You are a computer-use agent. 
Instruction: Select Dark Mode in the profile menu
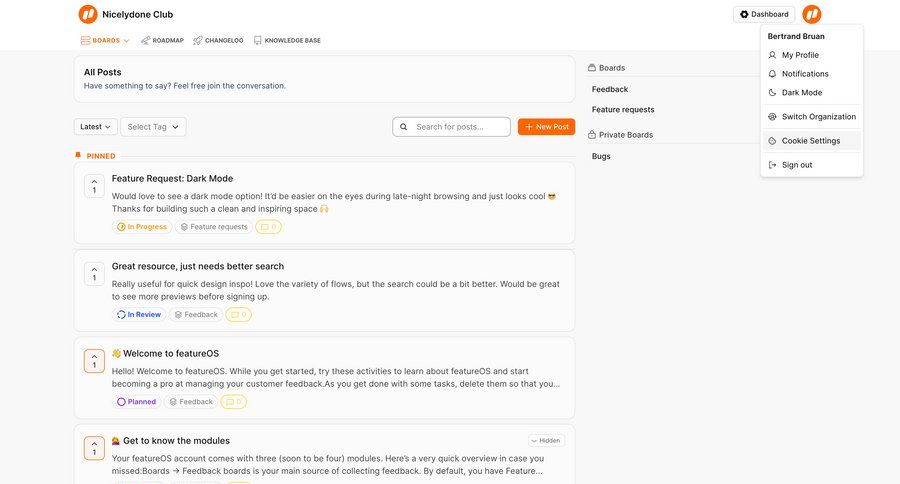(x=801, y=92)
